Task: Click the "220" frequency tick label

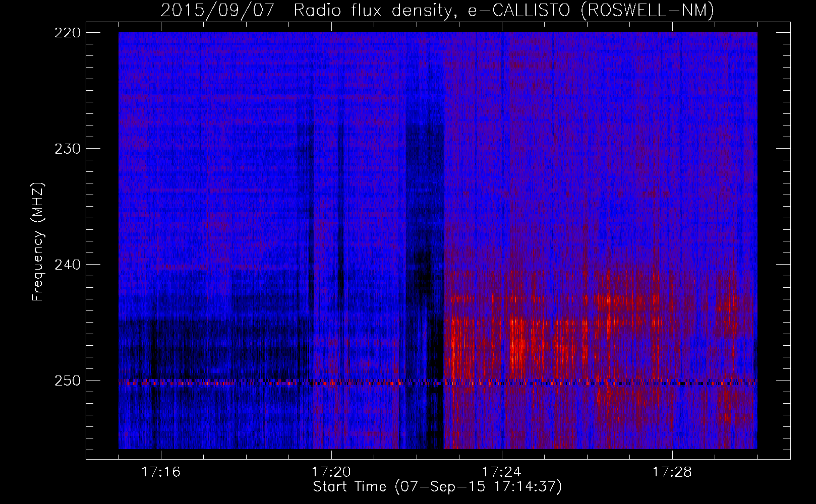Action: tap(67, 33)
